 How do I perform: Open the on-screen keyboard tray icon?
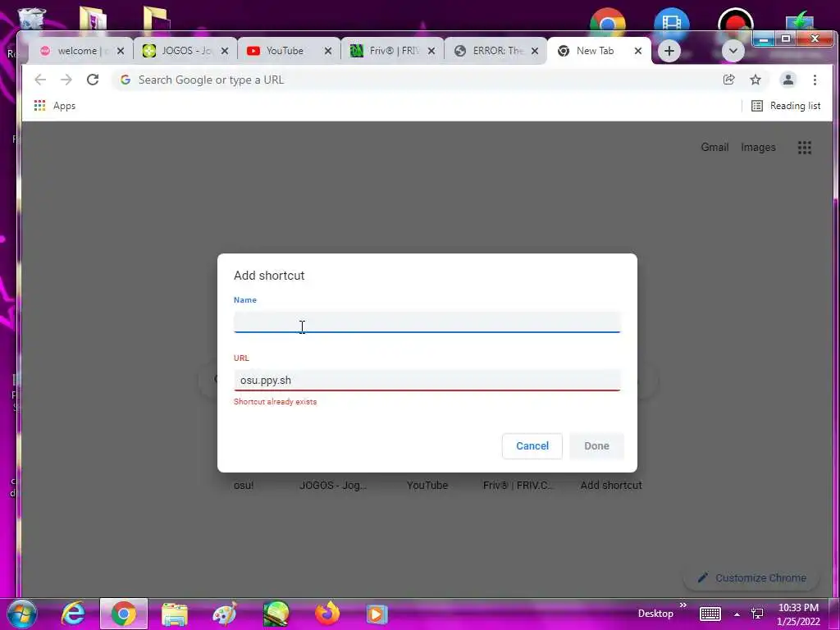[x=710, y=614]
